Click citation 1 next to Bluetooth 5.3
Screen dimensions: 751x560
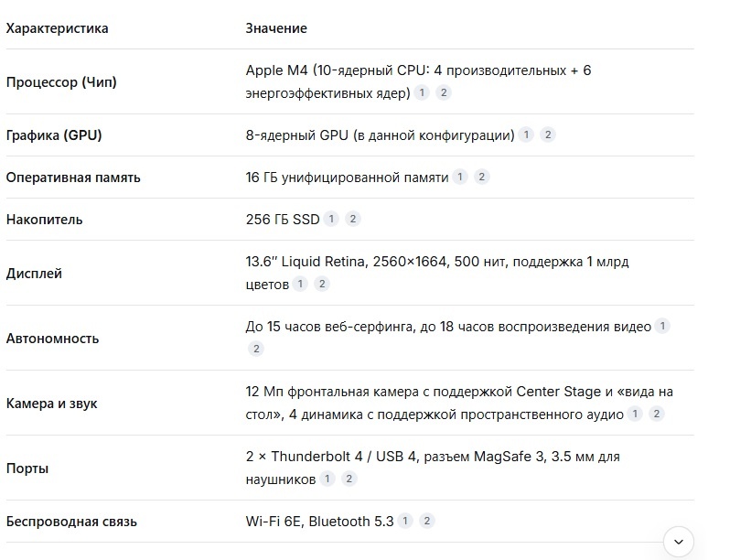click(405, 521)
